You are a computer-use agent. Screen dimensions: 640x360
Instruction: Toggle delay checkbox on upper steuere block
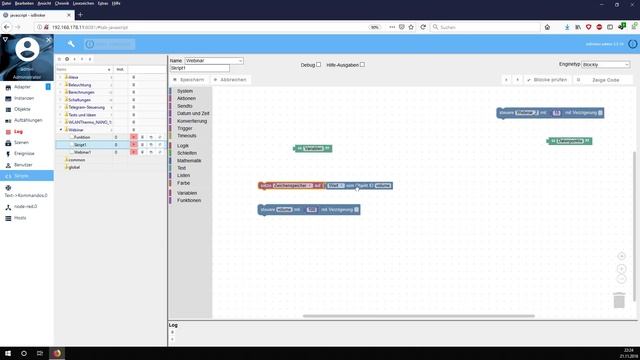[600, 113]
